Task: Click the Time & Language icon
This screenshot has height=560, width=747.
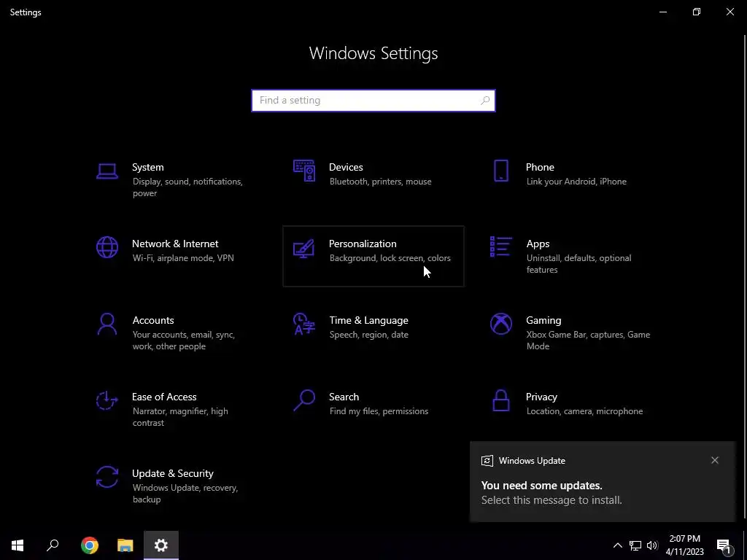Action: [x=304, y=324]
